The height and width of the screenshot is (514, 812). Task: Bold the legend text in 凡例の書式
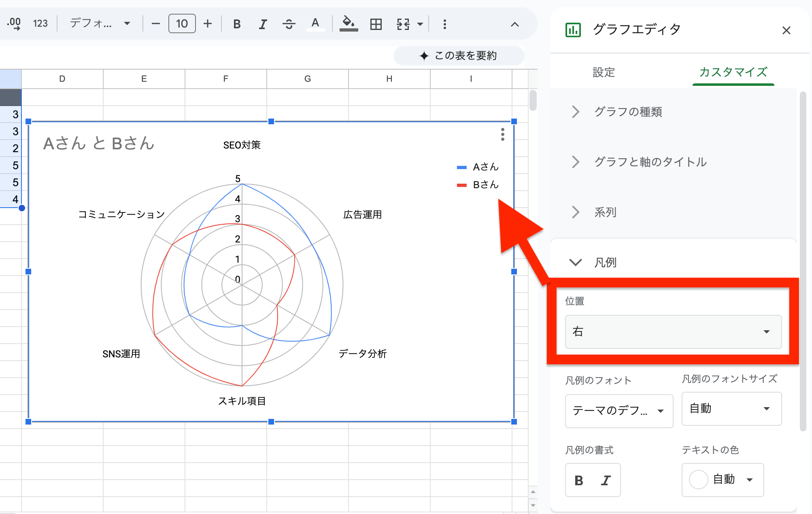pyautogui.click(x=578, y=480)
